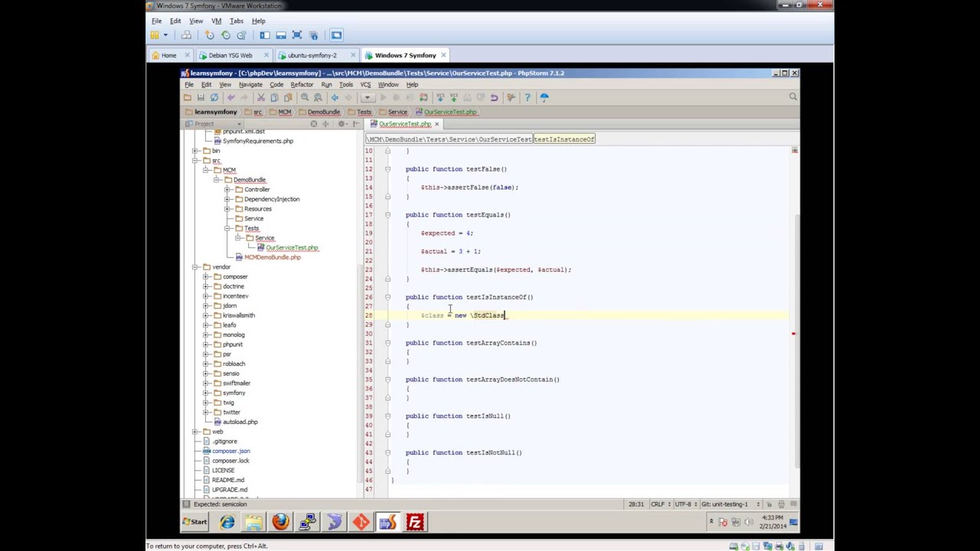Open VMware power options dropdown arrow
Image resolution: width=980 pixels, height=551 pixels.
point(165,35)
